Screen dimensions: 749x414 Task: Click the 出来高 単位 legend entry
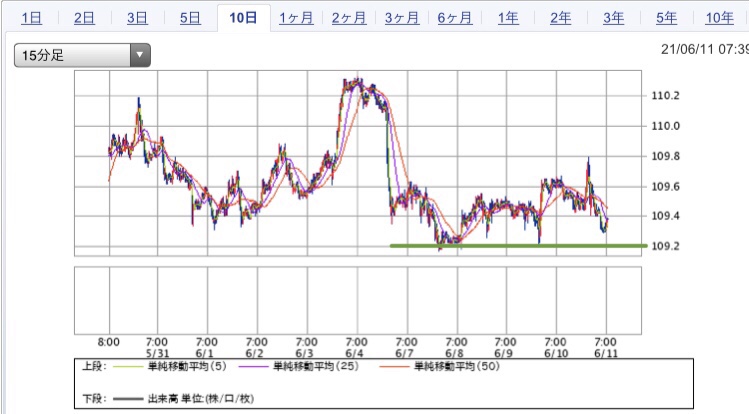(201, 398)
